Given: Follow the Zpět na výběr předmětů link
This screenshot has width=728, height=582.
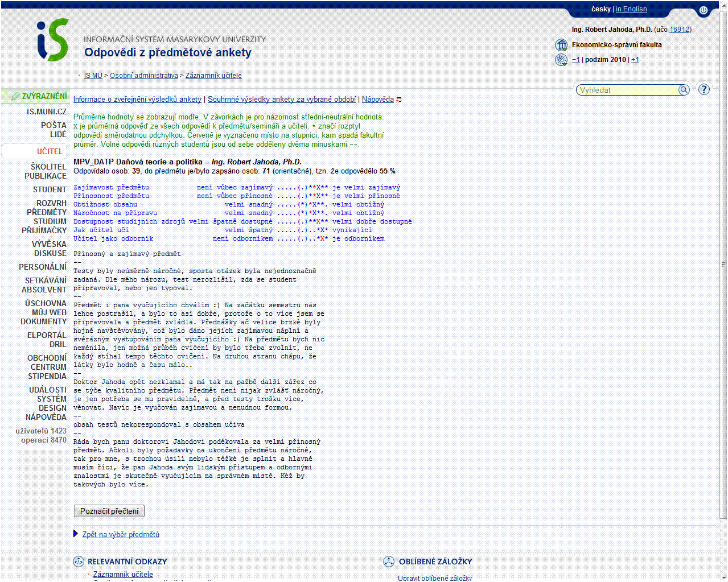Looking at the screenshot, I should 121,534.
